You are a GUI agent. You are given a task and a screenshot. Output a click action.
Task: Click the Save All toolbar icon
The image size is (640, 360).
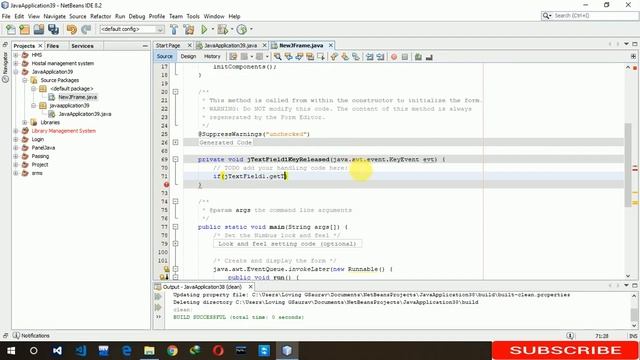53,29
